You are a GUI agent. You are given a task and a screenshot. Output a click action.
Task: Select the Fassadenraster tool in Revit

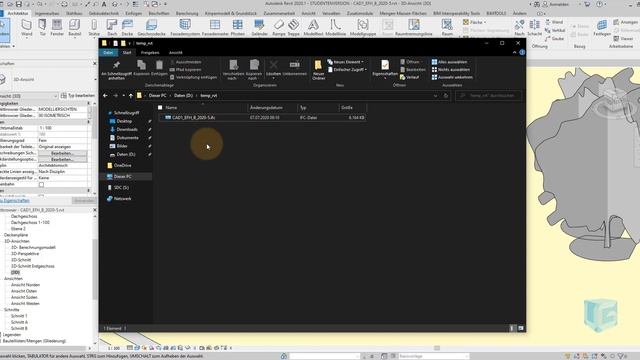point(215,28)
